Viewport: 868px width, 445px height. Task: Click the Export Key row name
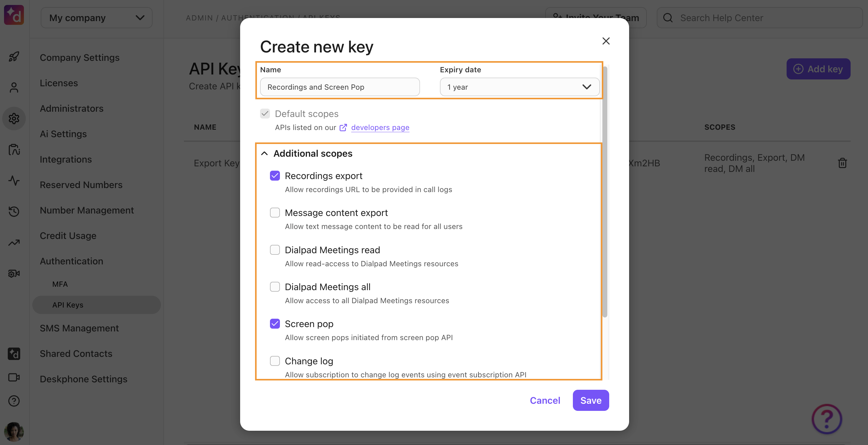point(217,163)
